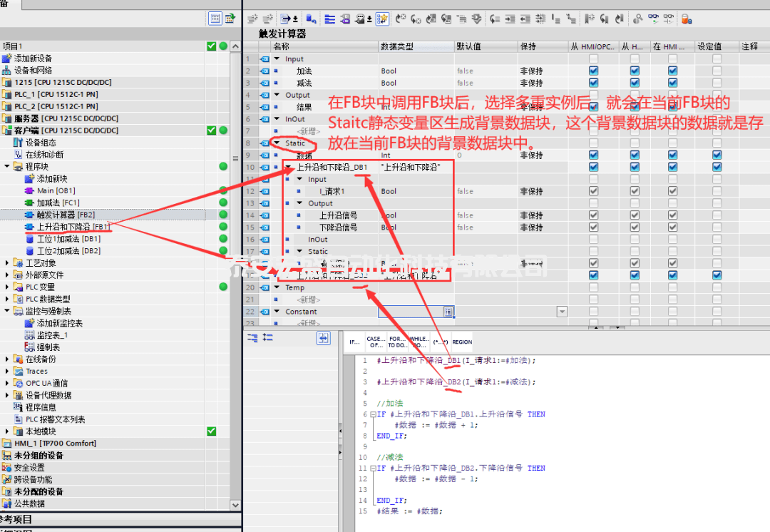770x532 pixels.
Task: Click the 设备组态 device configuration icon
Action: pos(19,143)
